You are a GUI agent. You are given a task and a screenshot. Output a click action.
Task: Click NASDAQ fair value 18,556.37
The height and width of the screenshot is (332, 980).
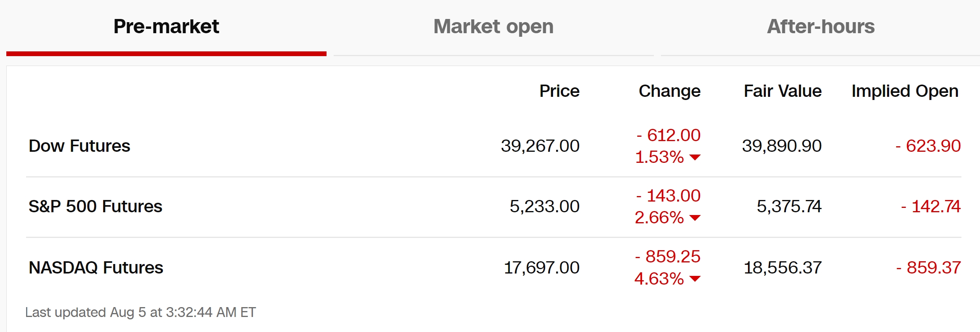pos(783,268)
